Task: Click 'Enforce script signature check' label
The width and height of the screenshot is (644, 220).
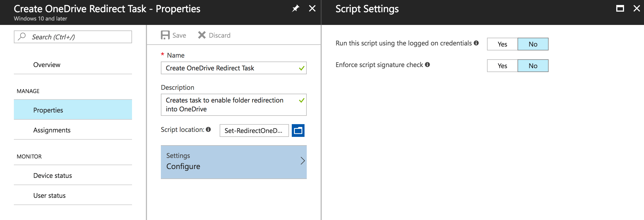Action: coord(379,65)
